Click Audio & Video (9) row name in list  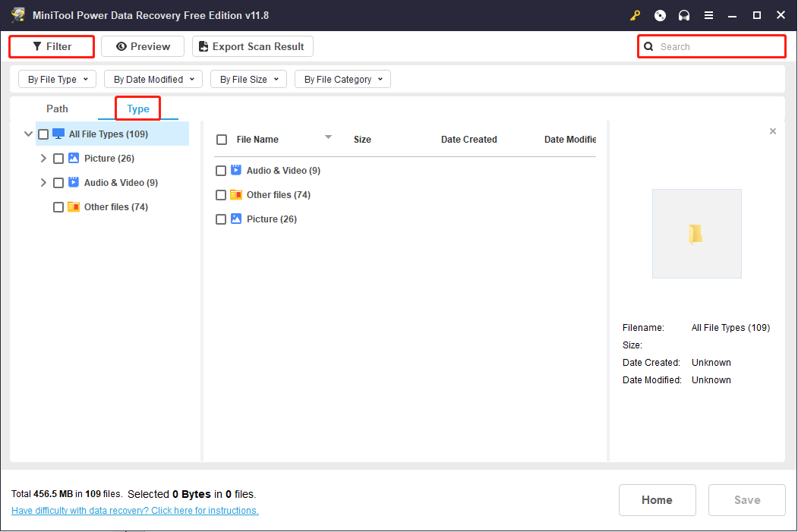(283, 171)
